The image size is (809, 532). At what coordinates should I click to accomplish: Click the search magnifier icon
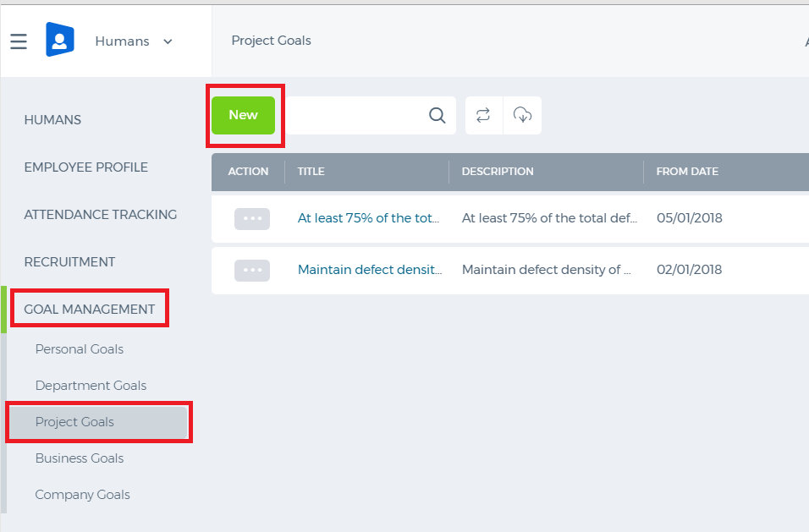tap(437, 116)
